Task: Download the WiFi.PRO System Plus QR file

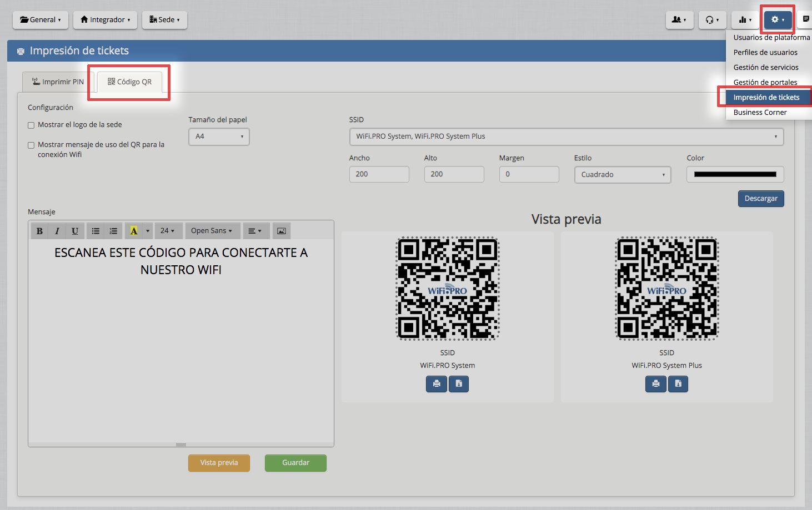Action: (678, 383)
